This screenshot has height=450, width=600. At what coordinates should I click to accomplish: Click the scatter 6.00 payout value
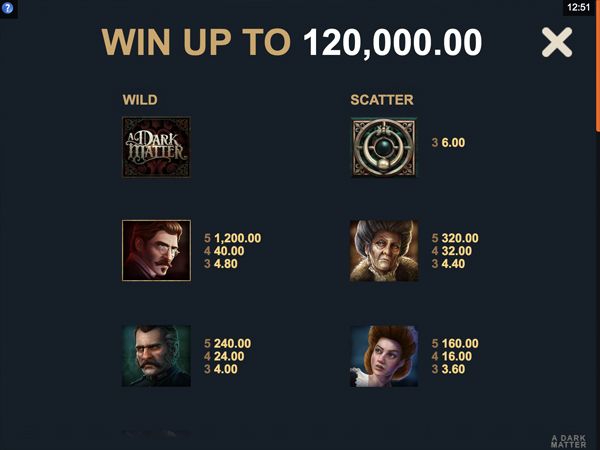pyautogui.click(x=453, y=143)
